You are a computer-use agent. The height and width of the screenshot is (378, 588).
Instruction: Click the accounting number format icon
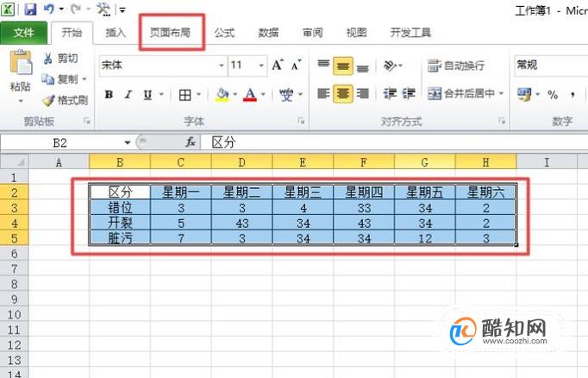coord(524,95)
